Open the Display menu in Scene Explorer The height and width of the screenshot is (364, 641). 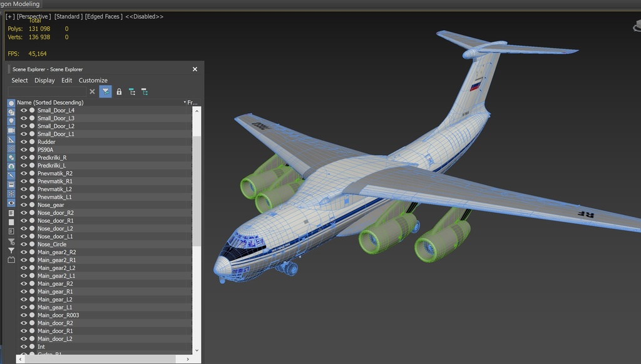point(44,81)
